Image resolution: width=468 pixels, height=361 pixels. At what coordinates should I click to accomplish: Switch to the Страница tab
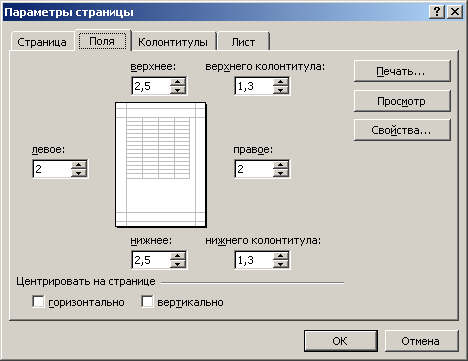42,42
